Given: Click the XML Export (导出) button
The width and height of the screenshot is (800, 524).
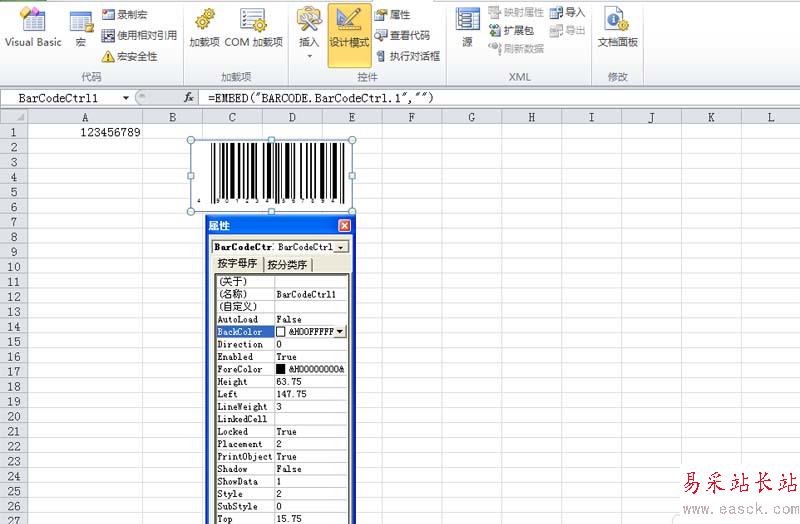Looking at the screenshot, I should [x=567, y=31].
